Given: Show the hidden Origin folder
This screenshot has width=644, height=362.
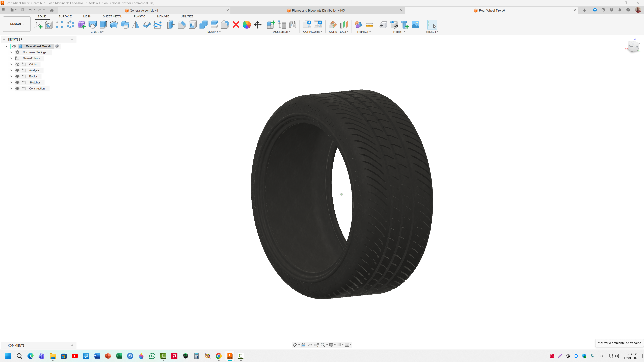Looking at the screenshot, I should point(17,65).
